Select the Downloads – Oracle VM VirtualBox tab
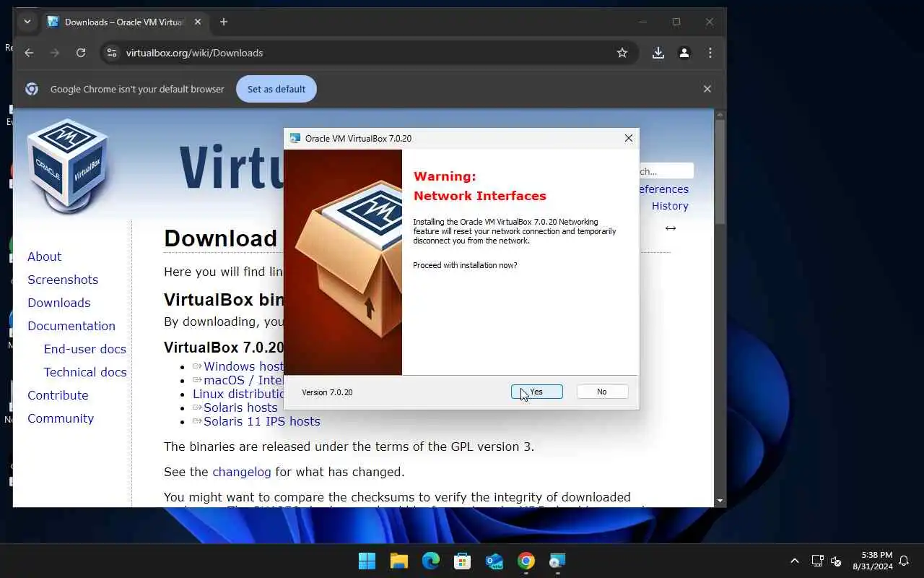Image resolution: width=924 pixels, height=578 pixels. click(x=125, y=22)
